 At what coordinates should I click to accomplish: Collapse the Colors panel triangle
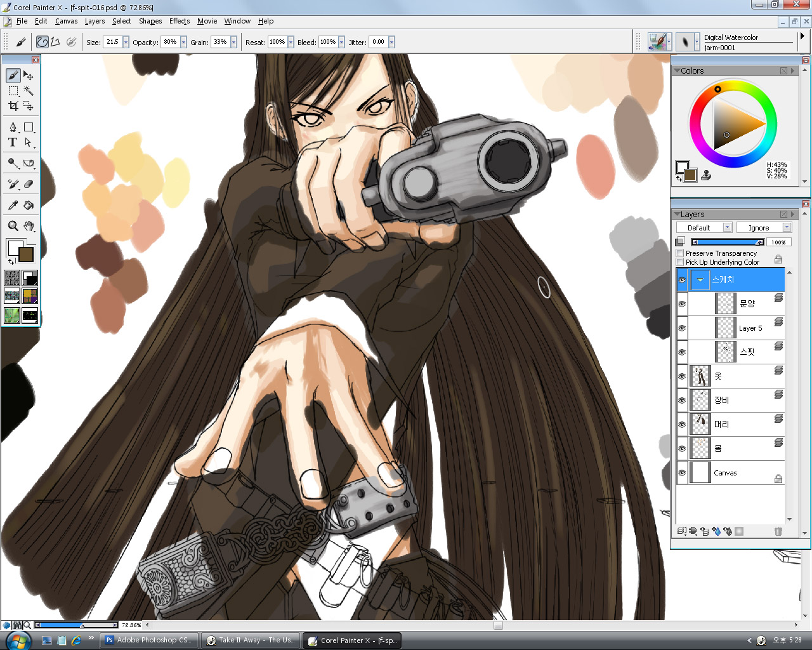pyautogui.click(x=676, y=70)
